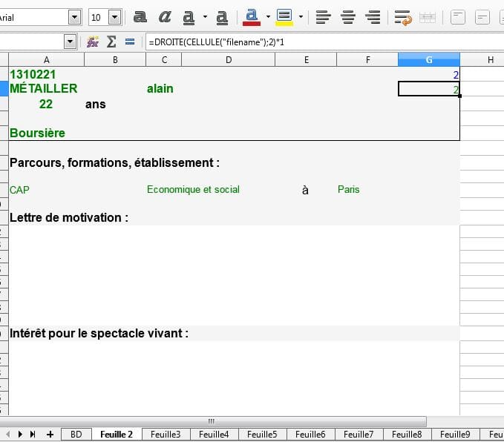The height and width of the screenshot is (442, 504).
Task: Align cell content to top
Action: tap(458, 17)
